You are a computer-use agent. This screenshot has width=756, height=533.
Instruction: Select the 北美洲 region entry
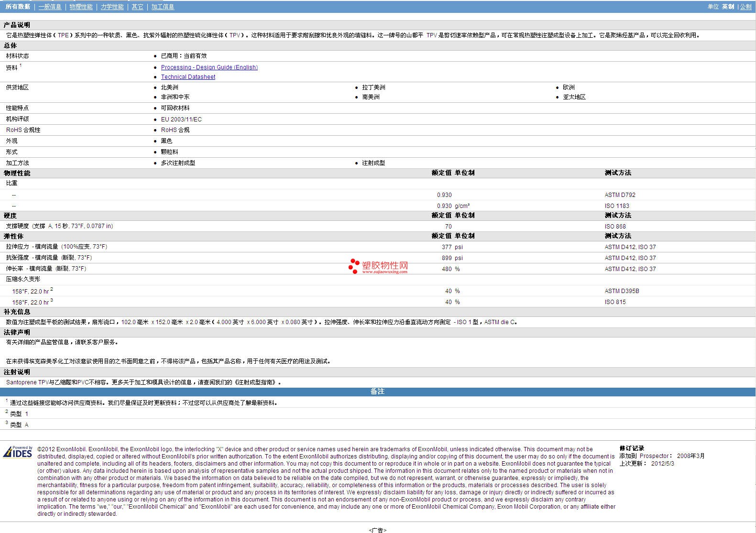[170, 87]
